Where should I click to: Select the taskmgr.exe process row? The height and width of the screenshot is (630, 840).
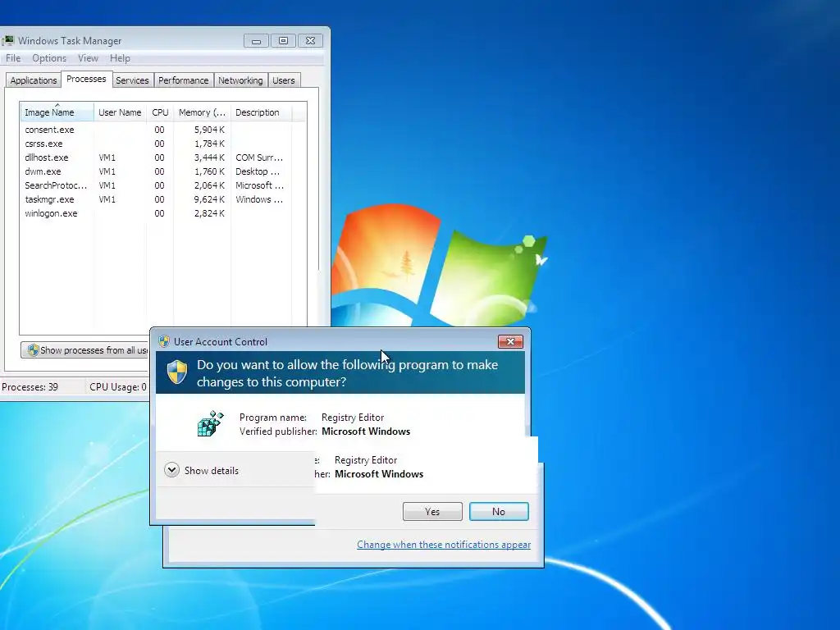163,199
